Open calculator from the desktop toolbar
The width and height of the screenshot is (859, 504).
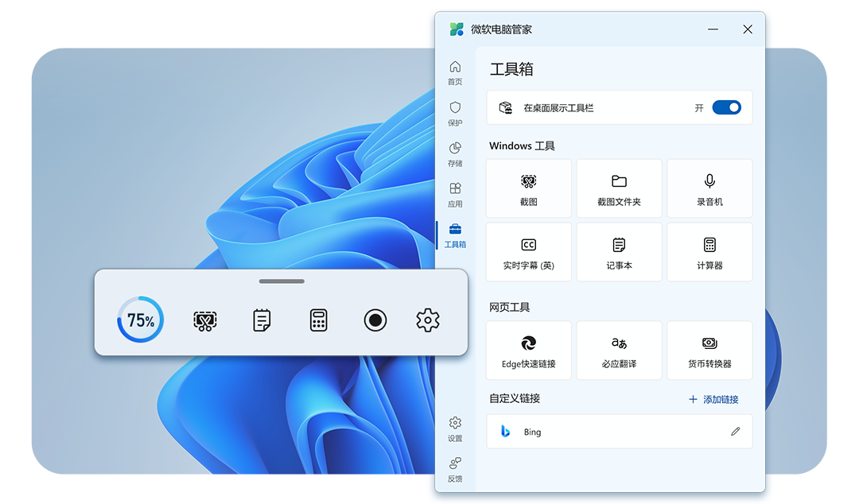[318, 320]
